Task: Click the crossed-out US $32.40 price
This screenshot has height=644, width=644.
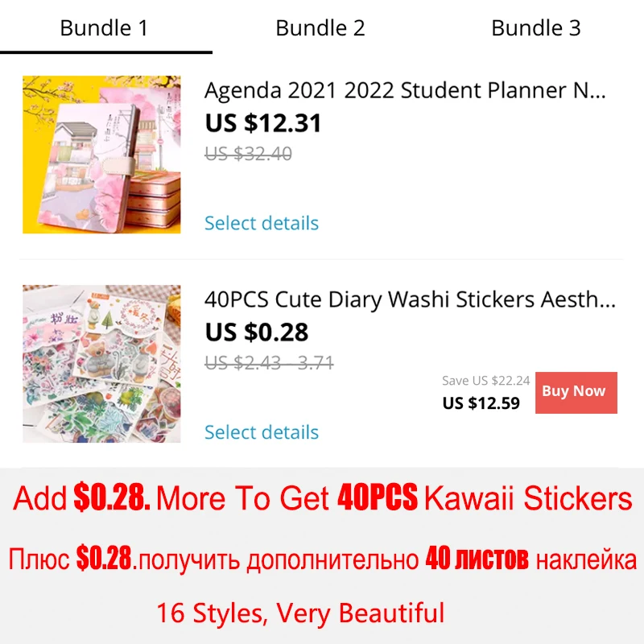Action: pyautogui.click(x=248, y=154)
